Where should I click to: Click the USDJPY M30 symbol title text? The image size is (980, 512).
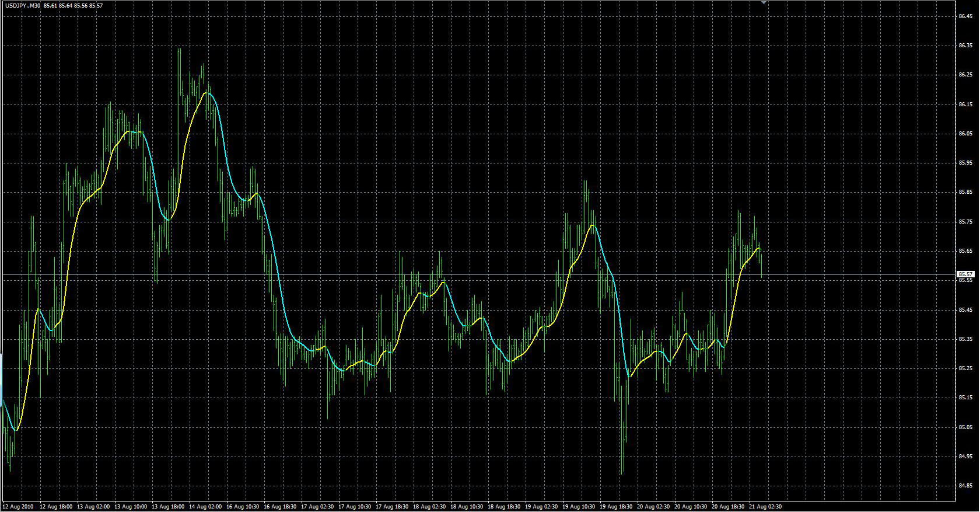point(23,5)
